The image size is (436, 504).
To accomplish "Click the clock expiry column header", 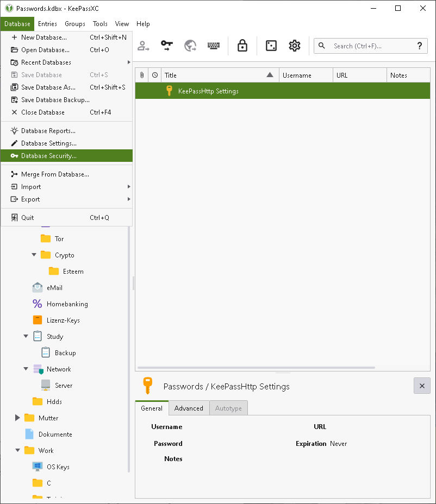I will pyautogui.click(x=155, y=75).
